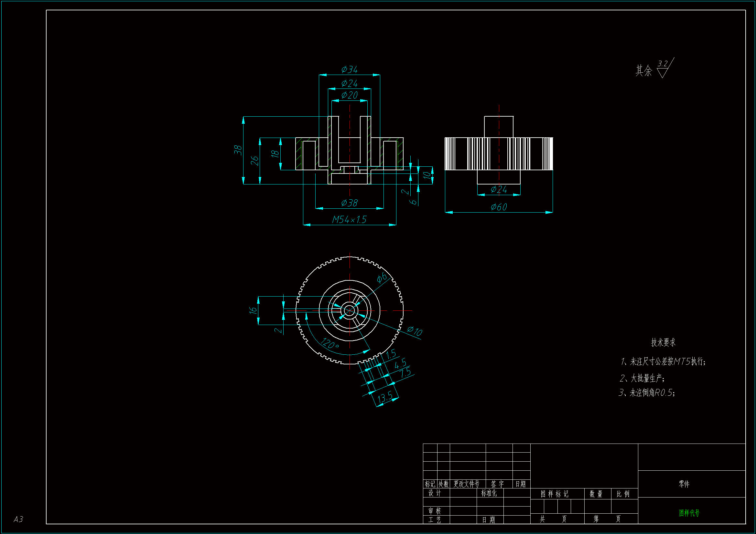Select the 标准化 title block label

489,493
